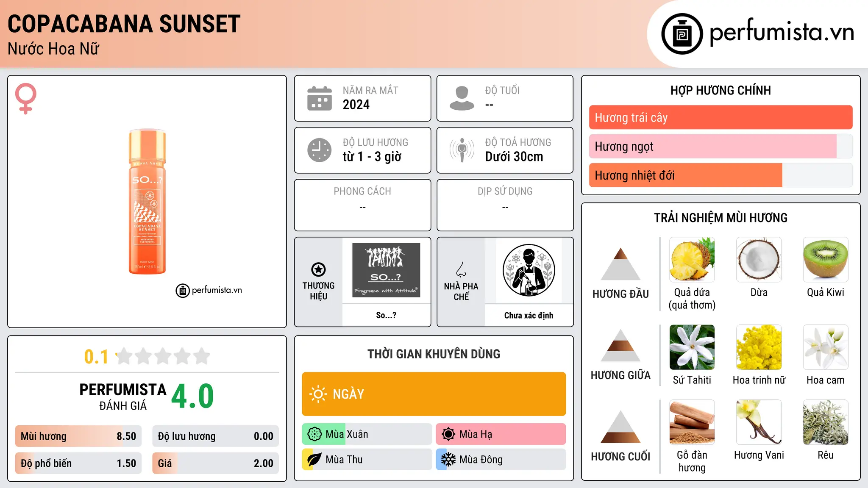
Task: Click the Độ lưu hương 0.00 score bar
Action: 216,436
